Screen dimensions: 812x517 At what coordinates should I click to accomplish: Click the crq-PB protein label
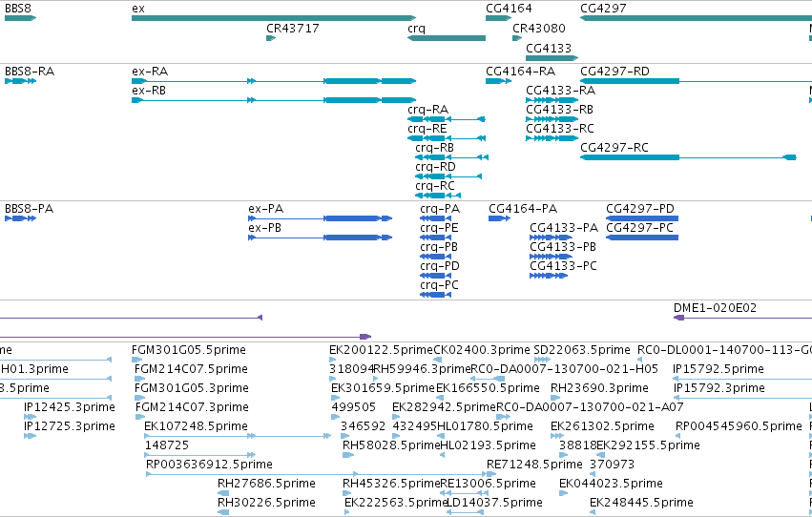coord(439,247)
